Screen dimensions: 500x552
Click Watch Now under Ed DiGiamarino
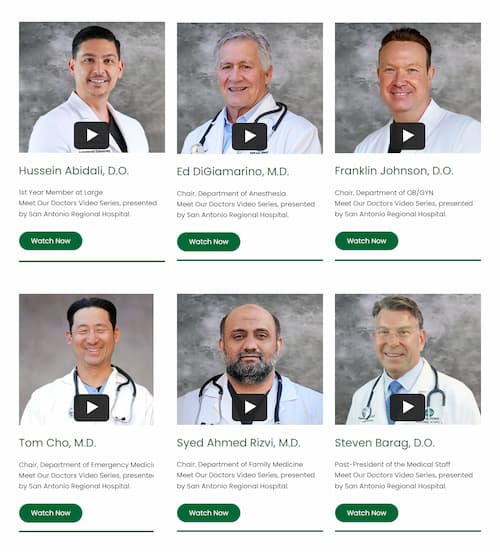(208, 242)
